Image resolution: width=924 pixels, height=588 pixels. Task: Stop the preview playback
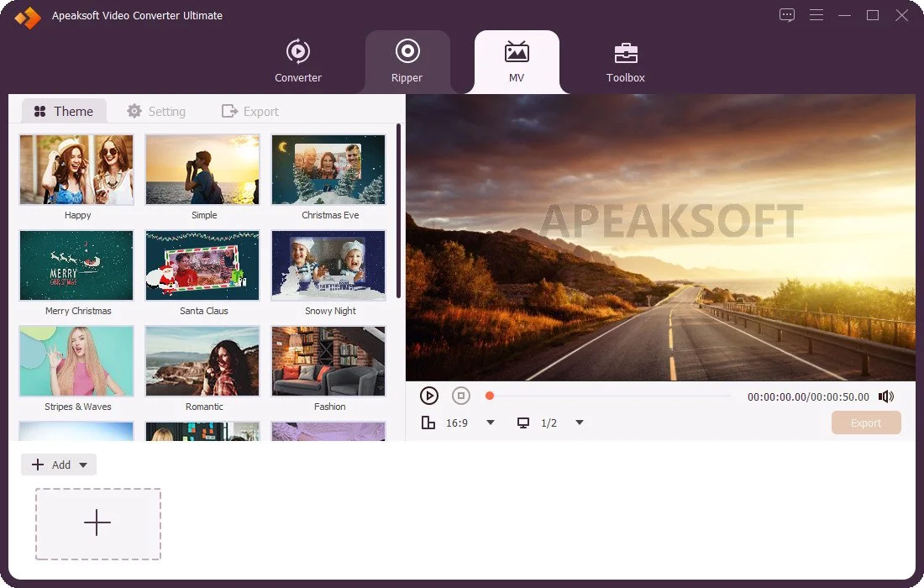click(461, 396)
